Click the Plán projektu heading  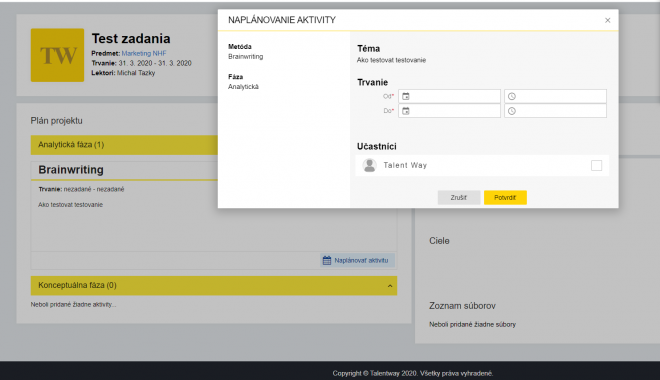[56, 121]
